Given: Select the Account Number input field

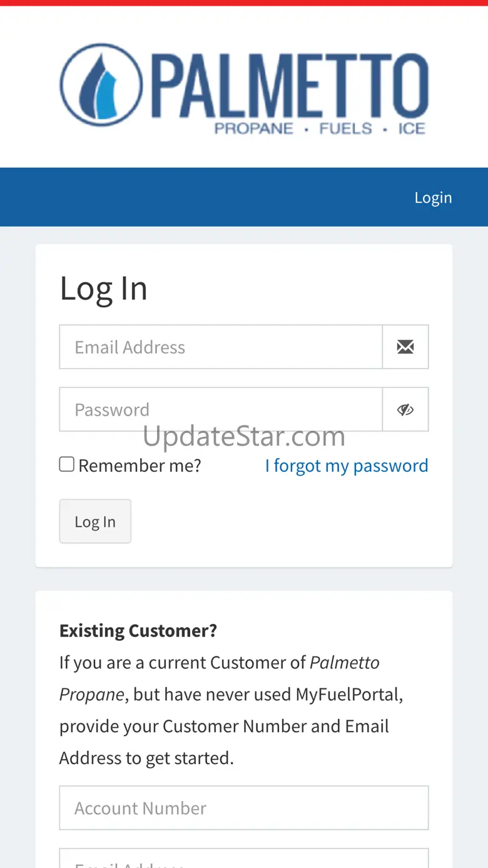Looking at the screenshot, I should pyautogui.click(x=244, y=808).
